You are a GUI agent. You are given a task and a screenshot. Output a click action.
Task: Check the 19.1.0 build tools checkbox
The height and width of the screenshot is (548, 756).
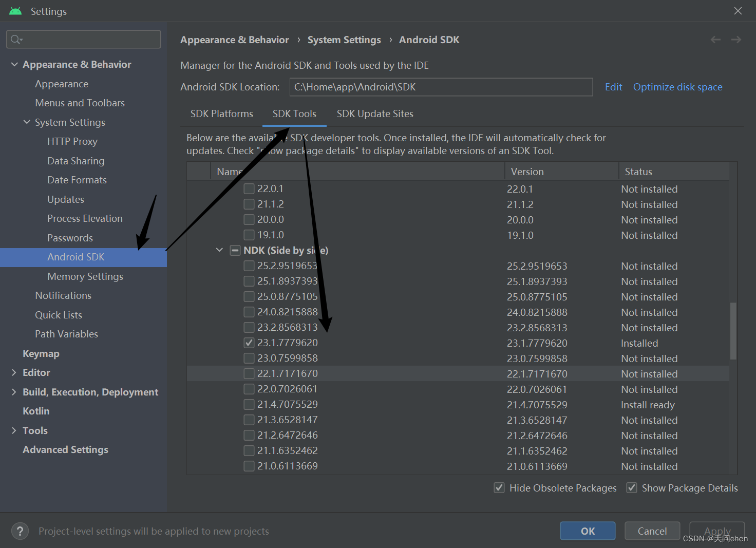coord(249,235)
